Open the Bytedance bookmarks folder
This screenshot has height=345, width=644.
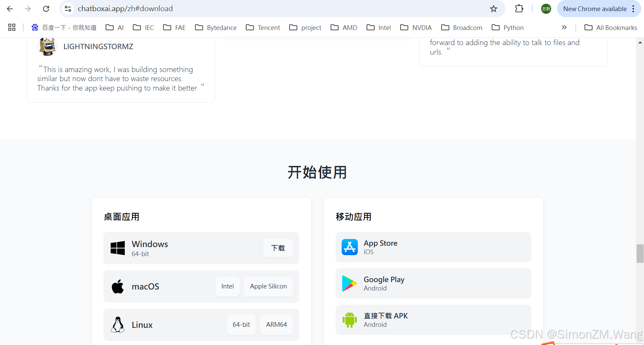coord(216,28)
